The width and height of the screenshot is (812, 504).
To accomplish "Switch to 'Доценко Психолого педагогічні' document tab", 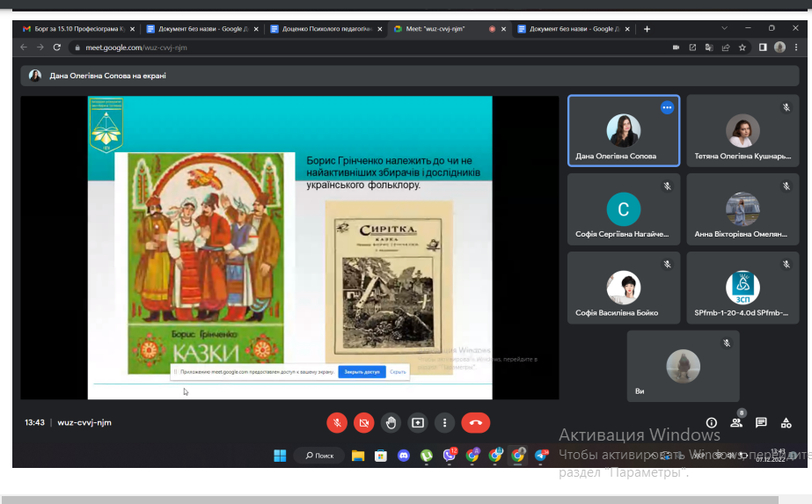I will (x=326, y=29).
